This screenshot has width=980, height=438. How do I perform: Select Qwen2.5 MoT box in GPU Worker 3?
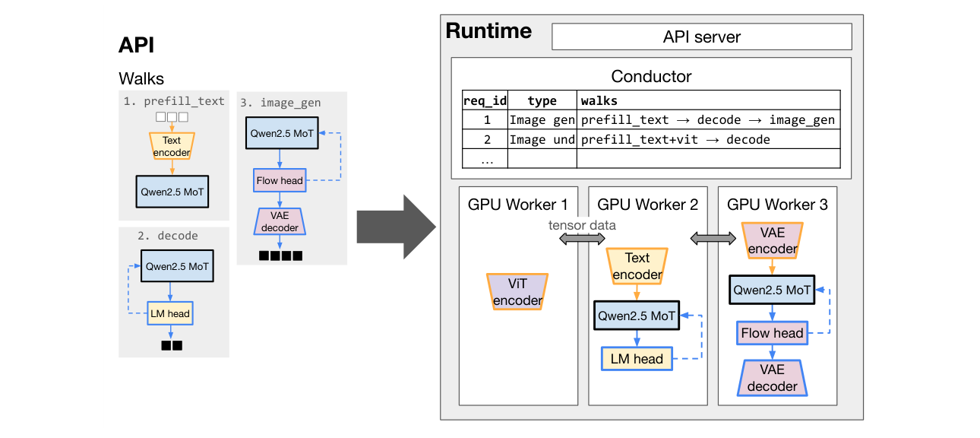(772, 290)
